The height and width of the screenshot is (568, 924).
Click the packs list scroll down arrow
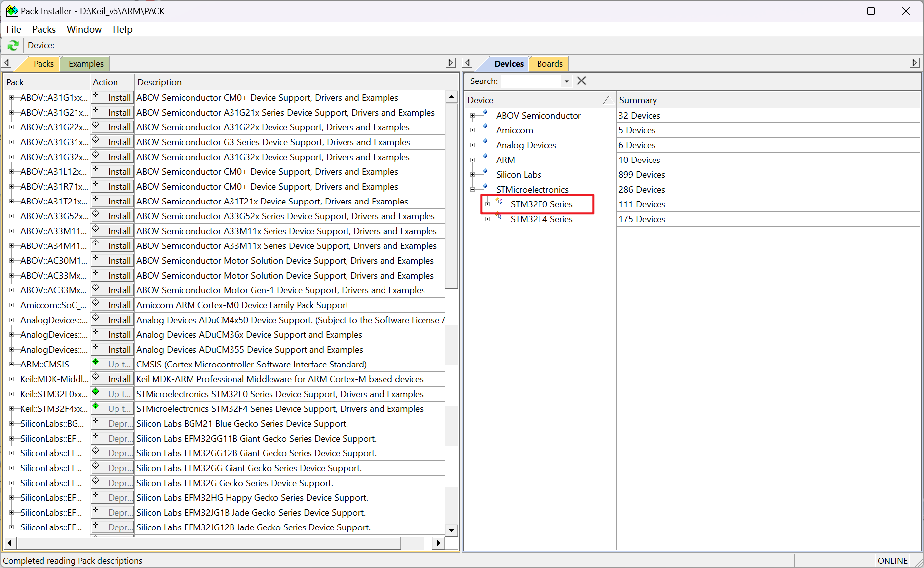pyautogui.click(x=451, y=530)
